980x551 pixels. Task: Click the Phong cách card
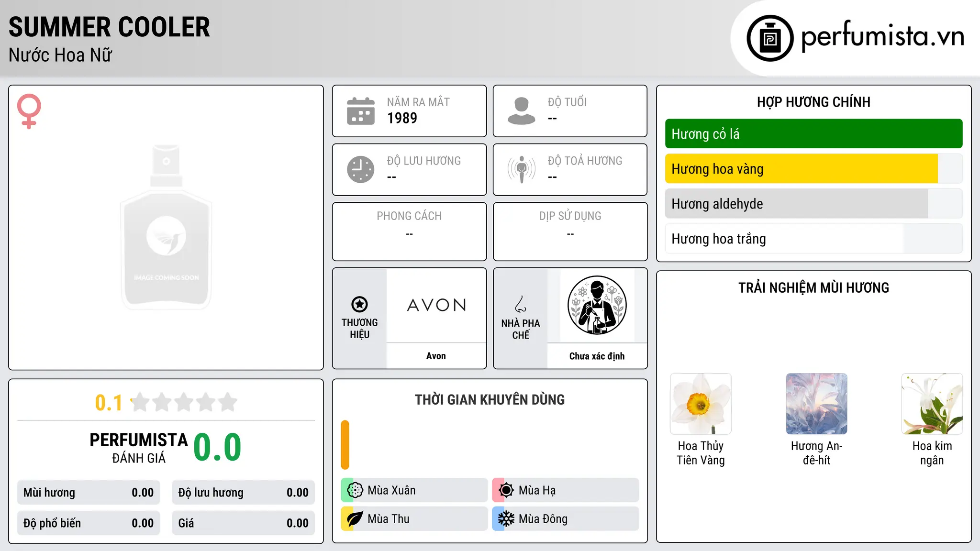(x=409, y=231)
